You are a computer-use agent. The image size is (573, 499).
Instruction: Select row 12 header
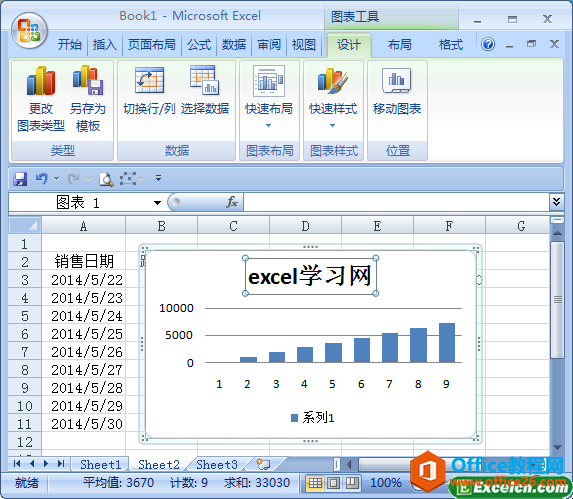(x=25, y=442)
